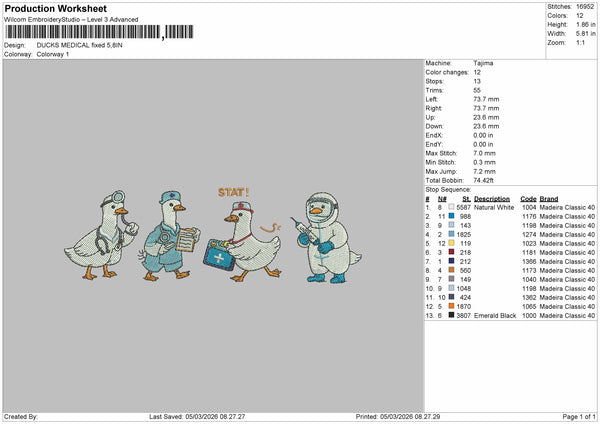Click the orange swatch for code 1065
This screenshot has height=424, width=600.
point(451,306)
